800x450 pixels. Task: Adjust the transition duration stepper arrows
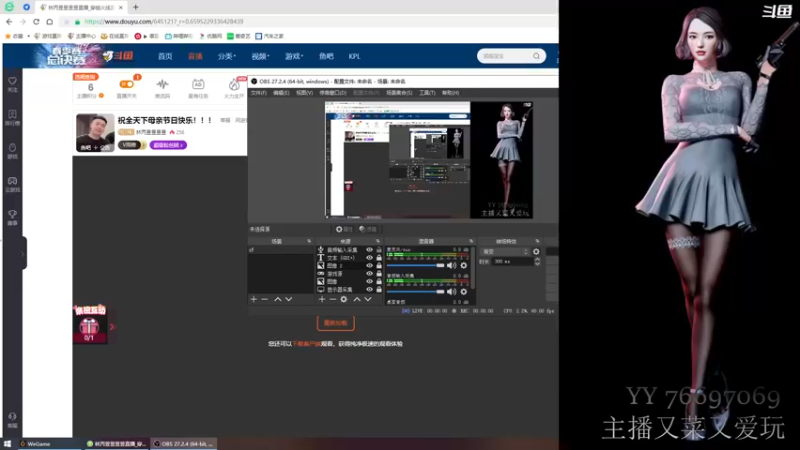(x=537, y=261)
